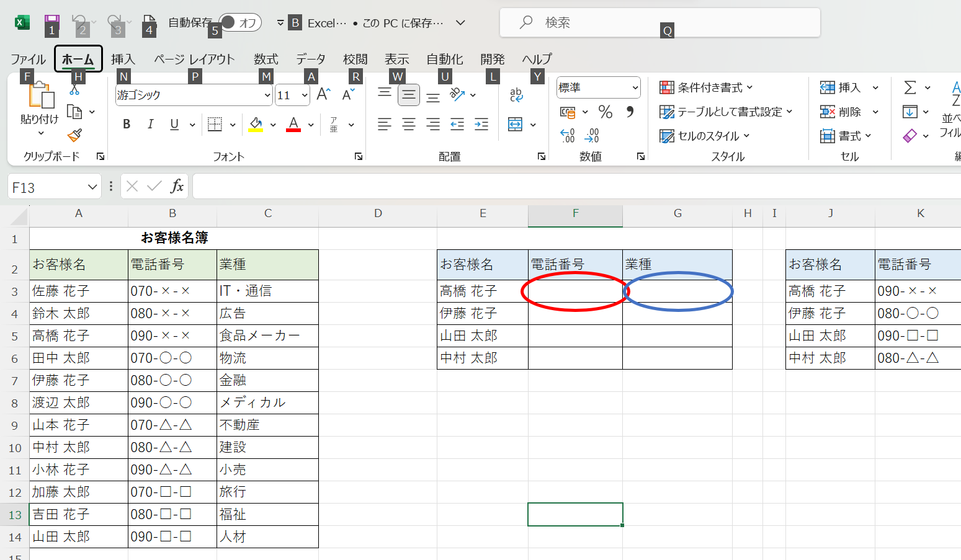This screenshot has height=560, width=961.
Task: Click the AutoSum sigma icon
Action: tap(910, 87)
